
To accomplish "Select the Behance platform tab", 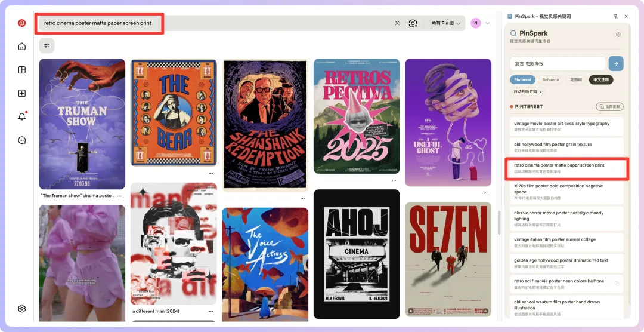I will [550, 80].
